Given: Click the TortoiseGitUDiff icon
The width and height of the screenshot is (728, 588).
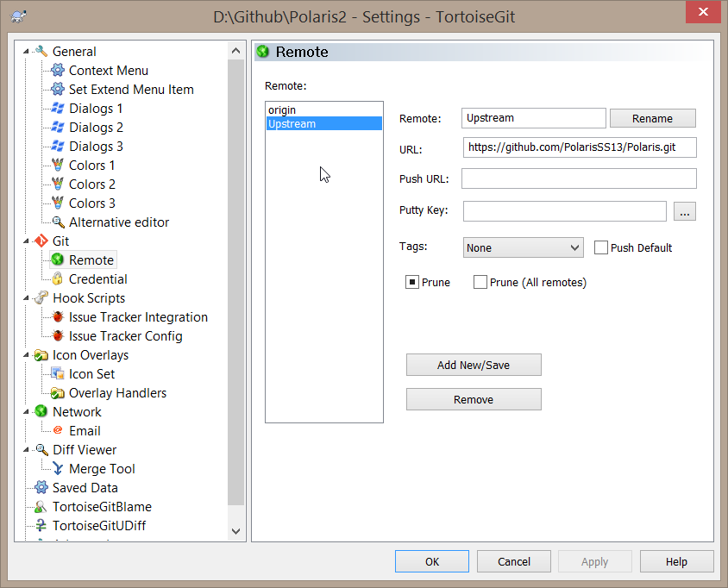Looking at the screenshot, I should click(41, 525).
